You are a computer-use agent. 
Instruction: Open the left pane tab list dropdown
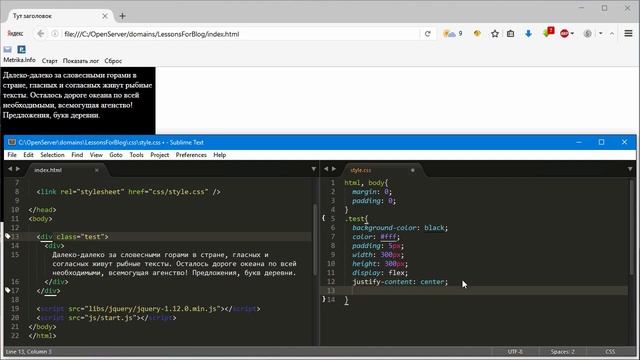tap(313, 169)
